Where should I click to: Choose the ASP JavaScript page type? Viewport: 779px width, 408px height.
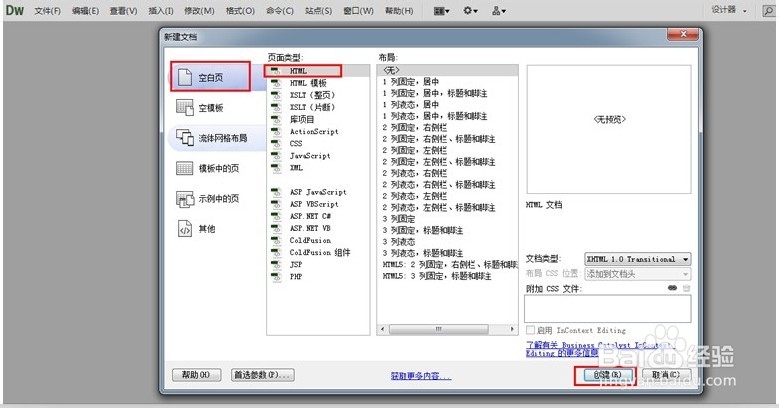click(x=318, y=192)
